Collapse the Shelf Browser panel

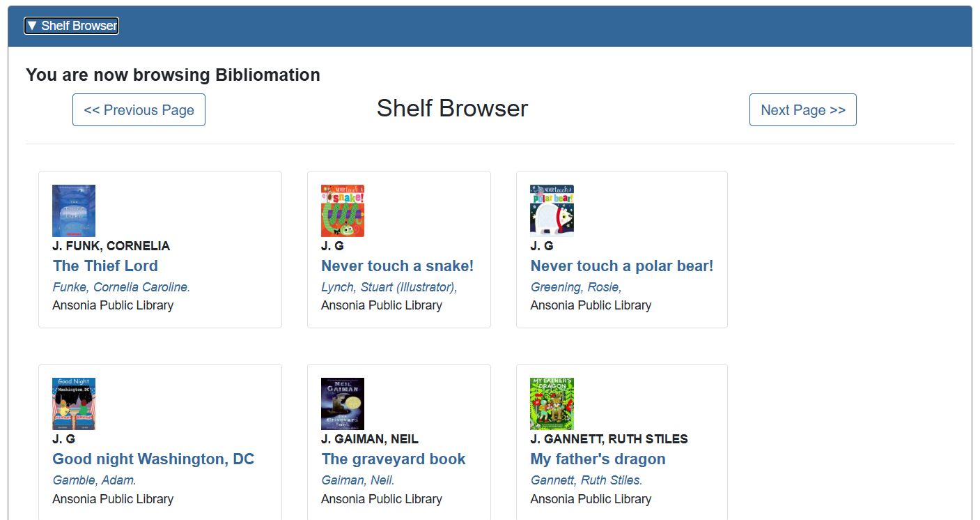coord(70,25)
